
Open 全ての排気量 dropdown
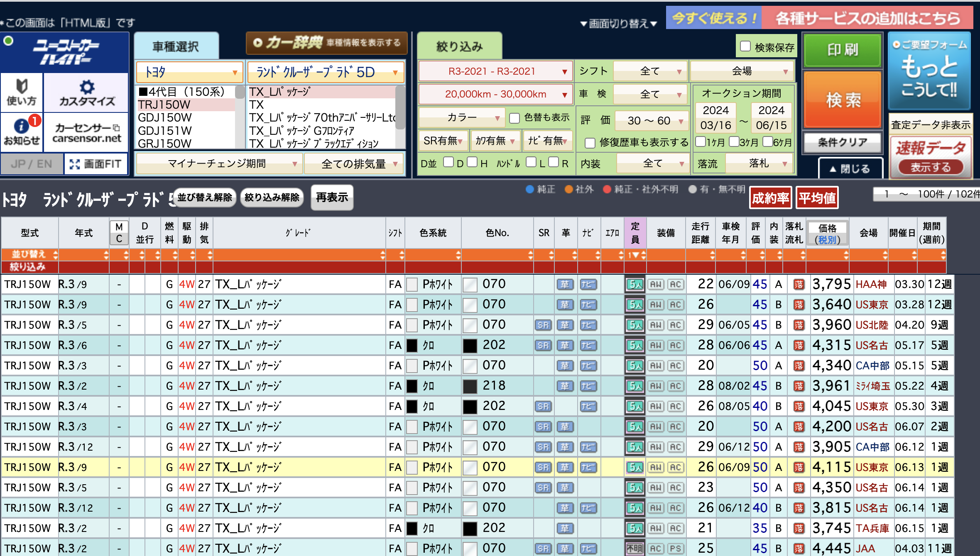tap(355, 164)
